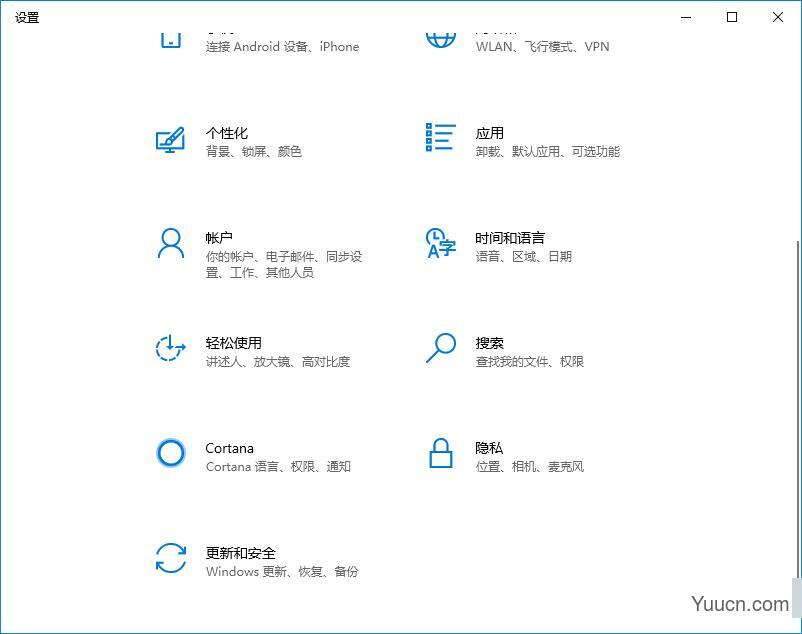Image resolution: width=802 pixels, height=634 pixels.
Task: Click the 轻松使用 ease of access icon
Action: (170, 348)
